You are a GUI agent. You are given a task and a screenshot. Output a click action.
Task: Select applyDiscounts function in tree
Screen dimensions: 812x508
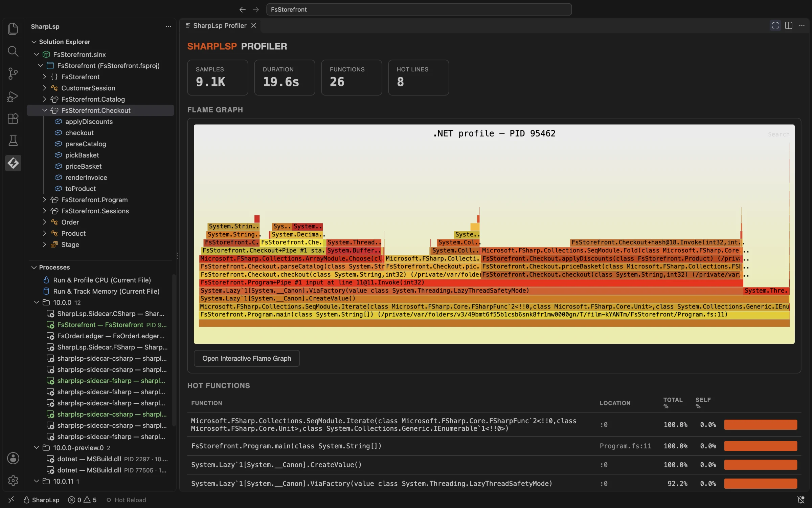click(89, 122)
